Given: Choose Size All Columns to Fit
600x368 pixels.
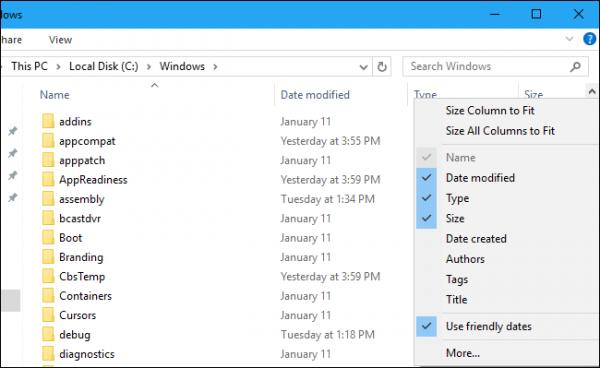Looking at the screenshot, I should [500, 131].
